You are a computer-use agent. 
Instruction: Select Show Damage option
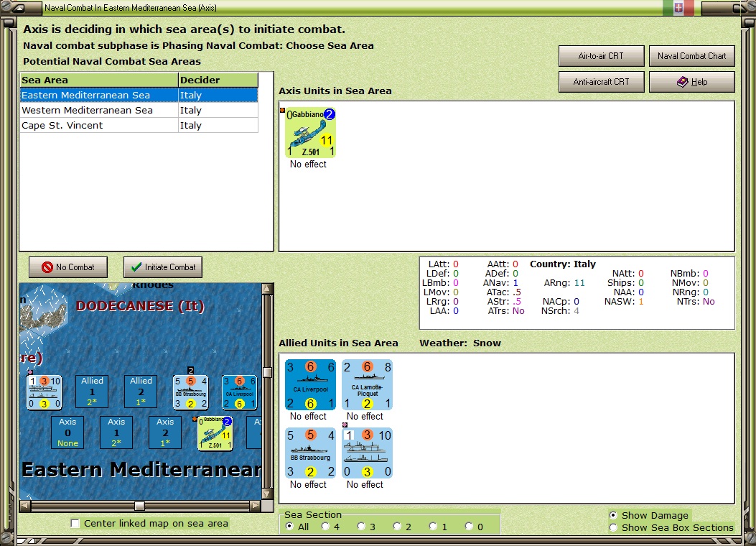(x=613, y=515)
